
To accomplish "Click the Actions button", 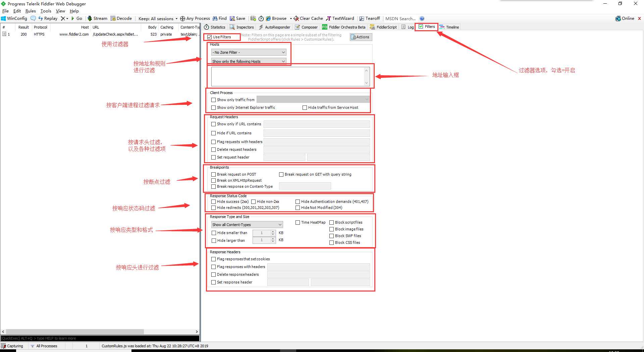I will (x=361, y=37).
